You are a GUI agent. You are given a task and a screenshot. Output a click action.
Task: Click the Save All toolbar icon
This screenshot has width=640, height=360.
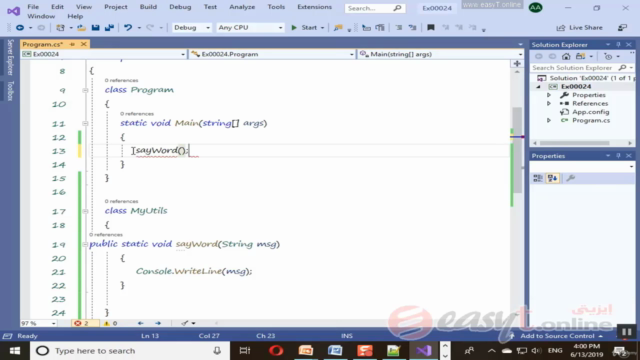(109, 27)
